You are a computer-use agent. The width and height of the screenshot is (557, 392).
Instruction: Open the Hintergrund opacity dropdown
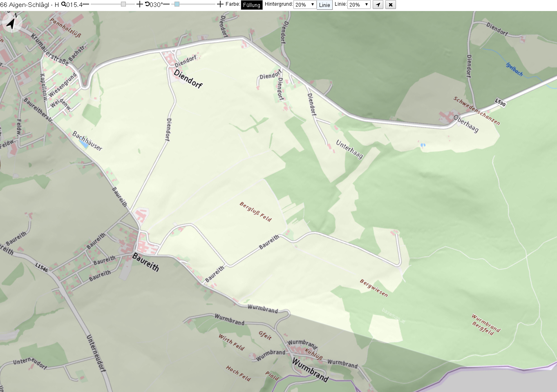305,4
